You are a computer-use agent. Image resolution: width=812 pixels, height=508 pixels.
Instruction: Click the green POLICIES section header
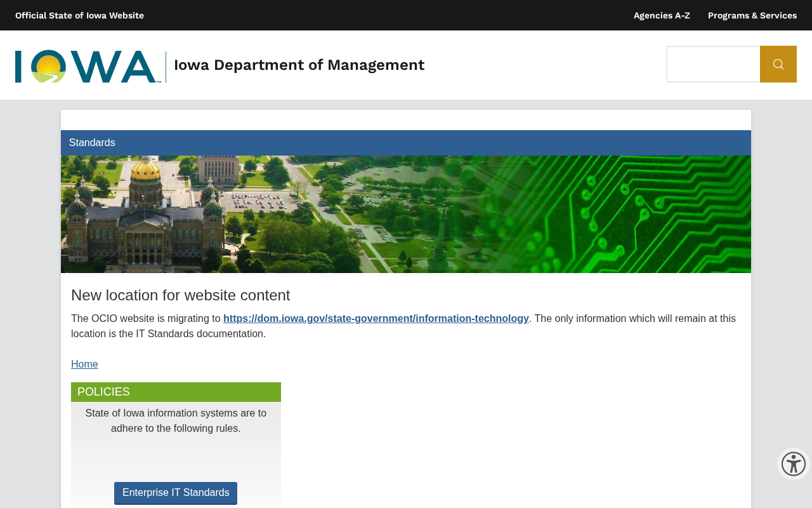coord(176,392)
